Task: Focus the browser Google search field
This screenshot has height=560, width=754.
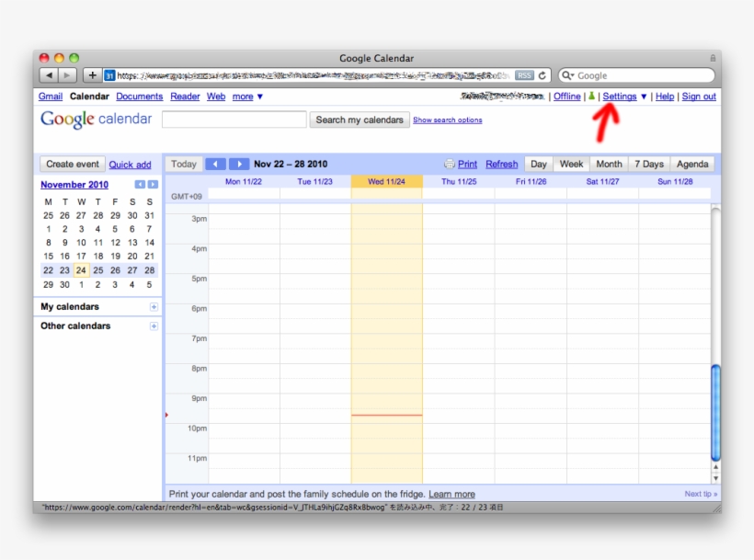Action: (x=636, y=75)
